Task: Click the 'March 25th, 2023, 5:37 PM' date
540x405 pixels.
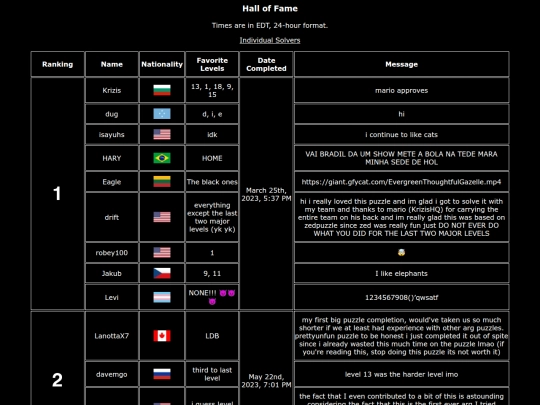Action: [266, 194]
